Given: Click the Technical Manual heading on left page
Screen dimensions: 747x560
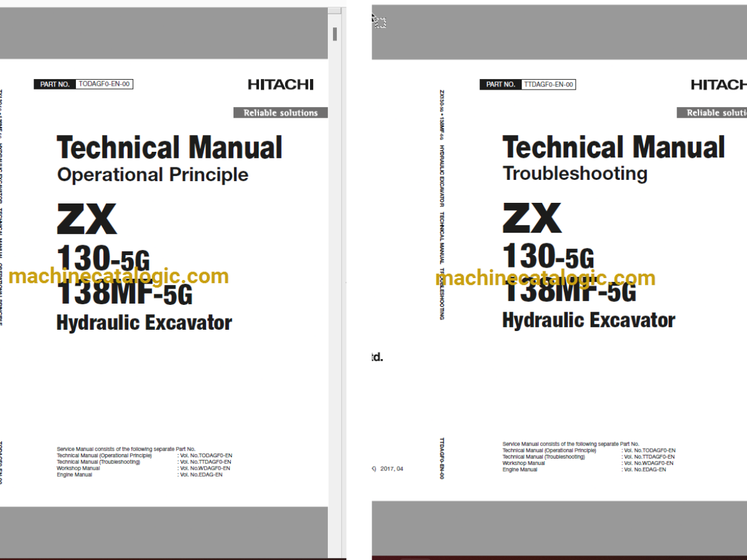Looking at the screenshot, I should [x=169, y=148].
